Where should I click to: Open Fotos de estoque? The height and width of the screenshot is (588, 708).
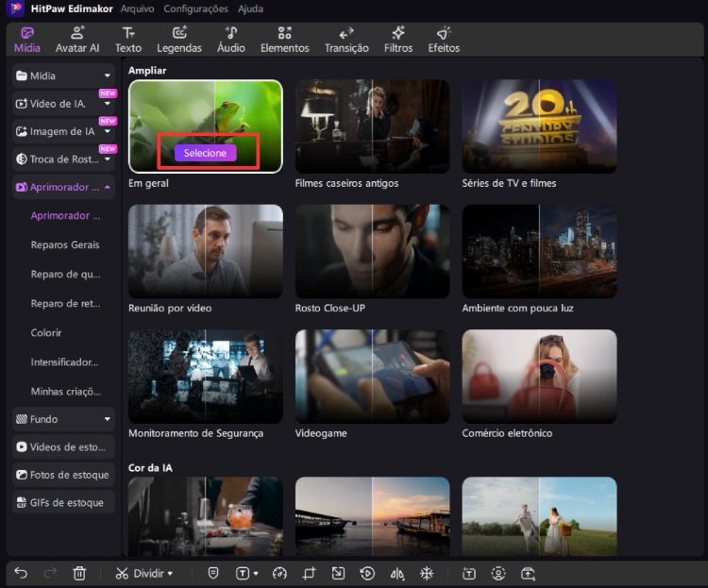(x=63, y=475)
